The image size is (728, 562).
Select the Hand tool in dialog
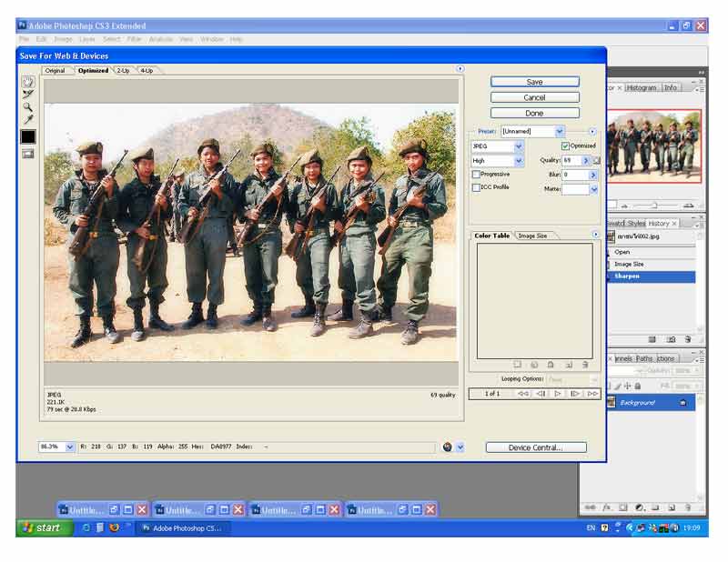(28, 82)
